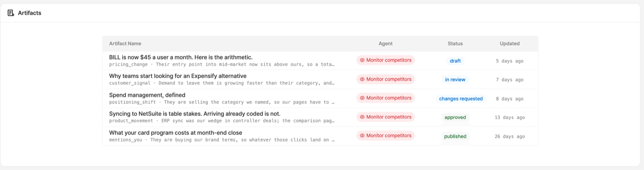Image resolution: width=644 pixels, height=170 pixels.
Task: Sort by Status column header
Action: click(455, 44)
